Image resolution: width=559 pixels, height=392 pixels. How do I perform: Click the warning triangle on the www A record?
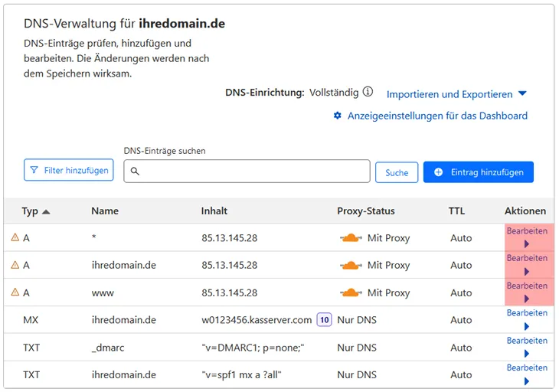(x=15, y=292)
